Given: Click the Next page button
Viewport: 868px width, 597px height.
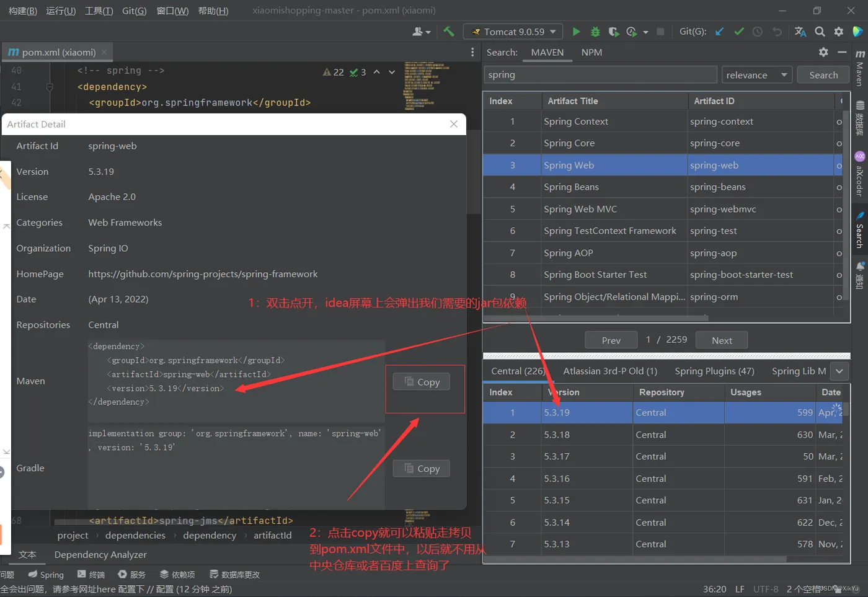Looking at the screenshot, I should [722, 340].
